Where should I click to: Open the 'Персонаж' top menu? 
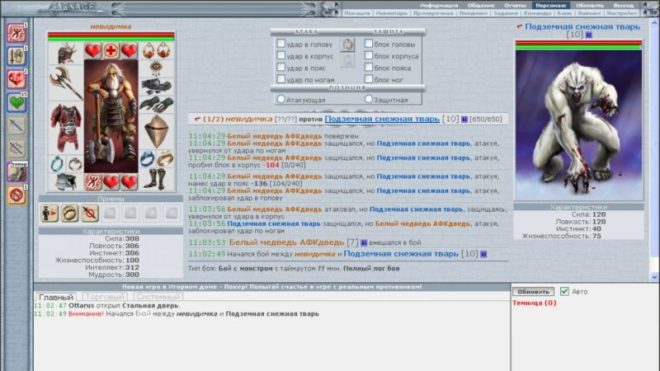[551, 5]
